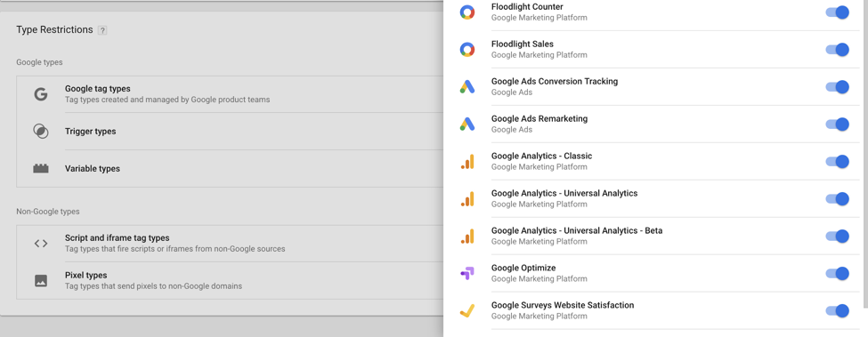
Task: Click the Google Analytics Universal Analytics label
Action: tap(564, 193)
